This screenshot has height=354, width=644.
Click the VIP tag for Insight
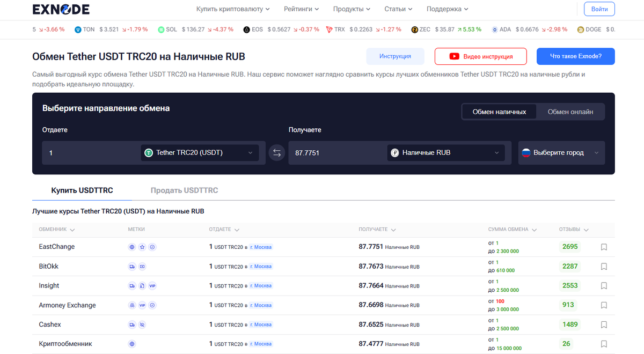152,286
